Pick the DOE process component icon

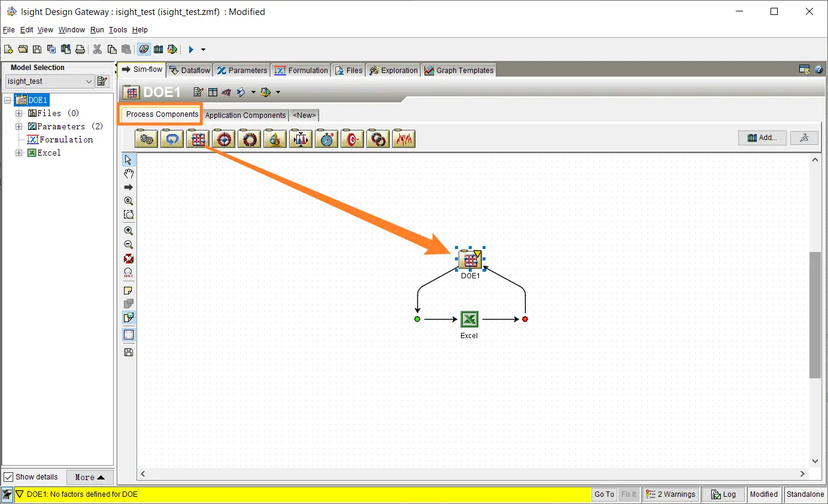coord(198,139)
